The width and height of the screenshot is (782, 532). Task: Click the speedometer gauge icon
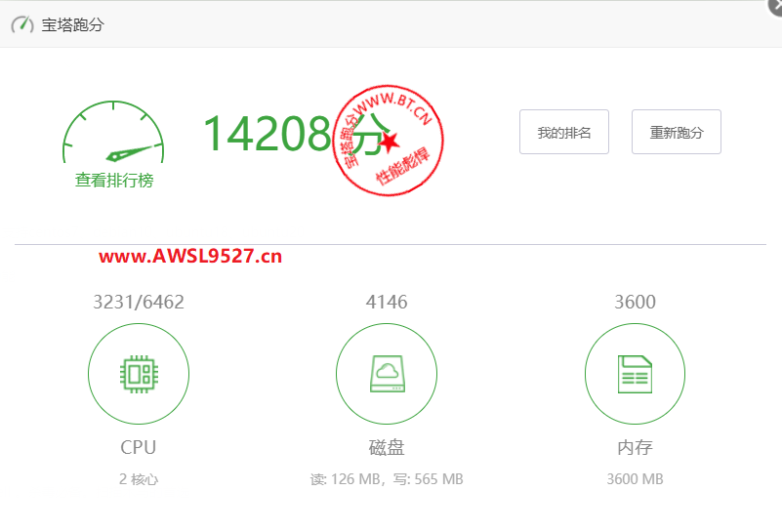(113, 132)
